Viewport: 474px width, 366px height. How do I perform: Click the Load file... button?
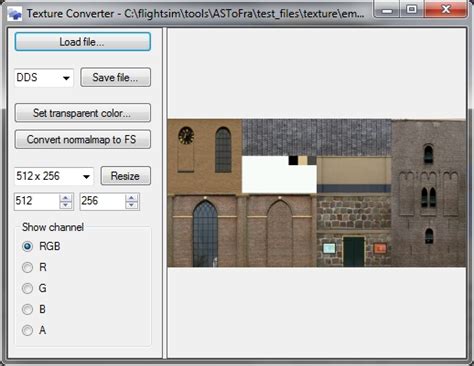(83, 42)
